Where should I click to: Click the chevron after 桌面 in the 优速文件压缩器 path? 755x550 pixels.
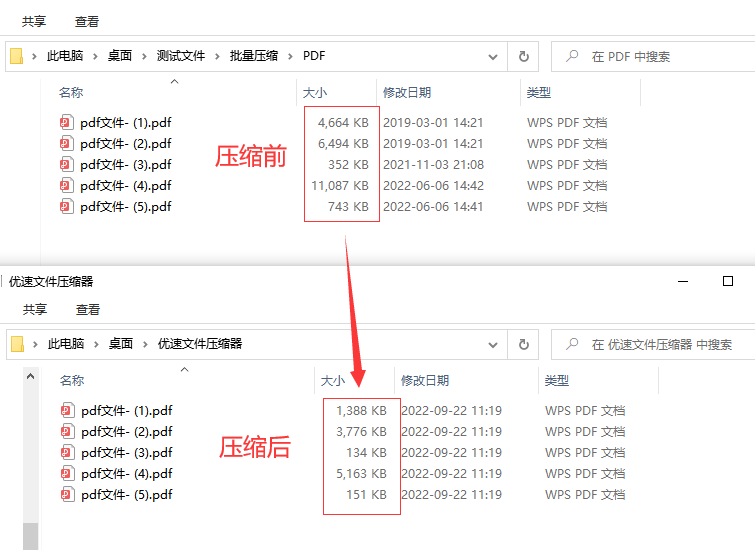(x=145, y=344)
